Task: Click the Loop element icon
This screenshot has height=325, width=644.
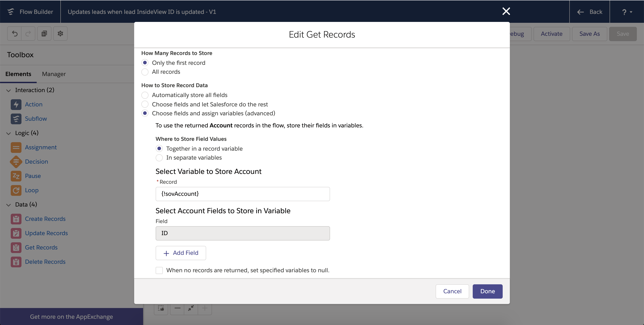Action: (x=16, y=190)
